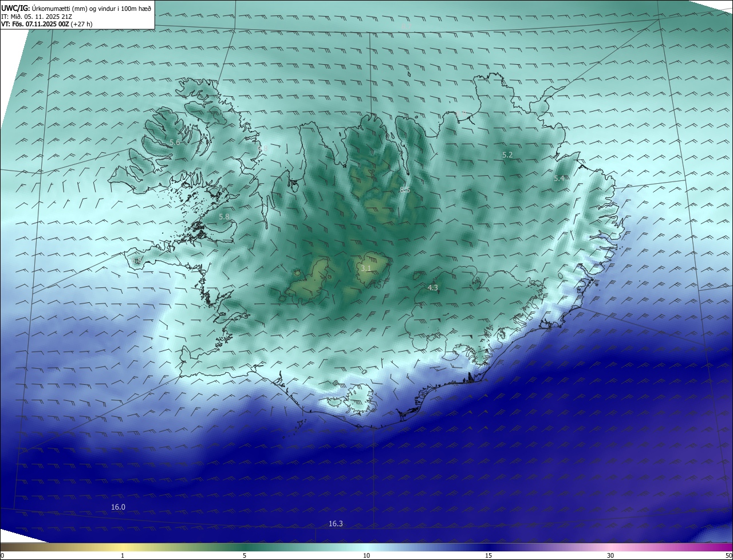The height and width of the screenshot is (560, 733).
Task: Click the 5.2 value in the northeast
Action: [x=507, y=155]
